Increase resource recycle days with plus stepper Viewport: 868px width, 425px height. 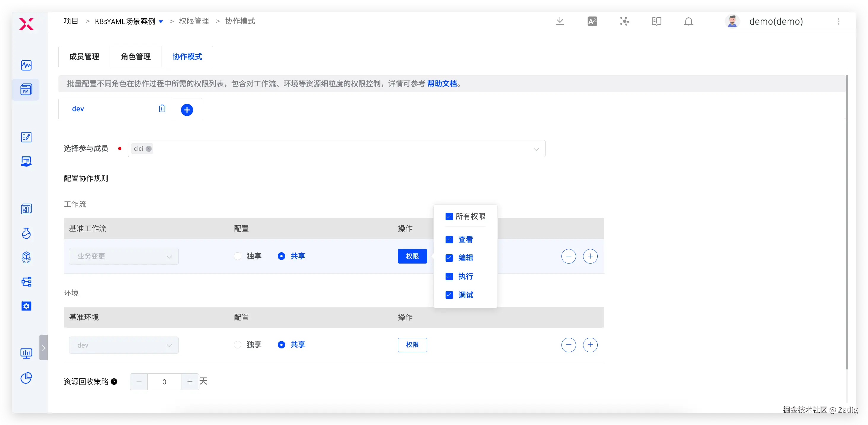pyautogui.click(x=190, y=381)
